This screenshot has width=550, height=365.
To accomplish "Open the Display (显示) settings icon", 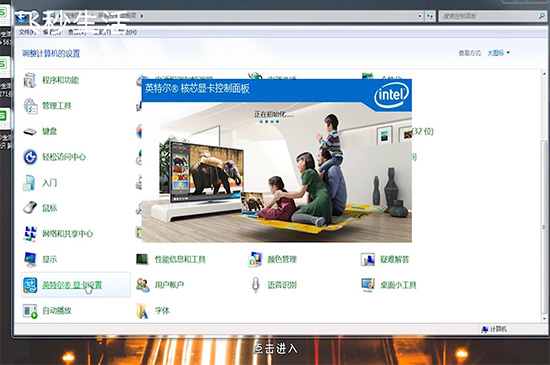I will [30, 259].
